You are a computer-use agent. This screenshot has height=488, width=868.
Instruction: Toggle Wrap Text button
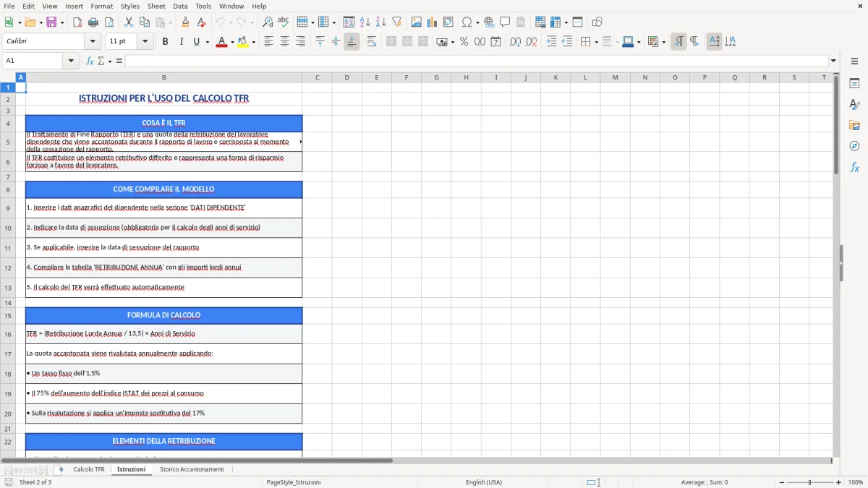(372, 42)
